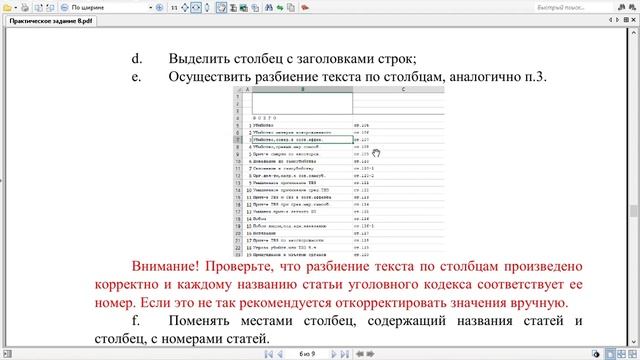
Task: Click the text 'Выделить столбец с заголовками строк;'
Action: (x=292, y=59)
